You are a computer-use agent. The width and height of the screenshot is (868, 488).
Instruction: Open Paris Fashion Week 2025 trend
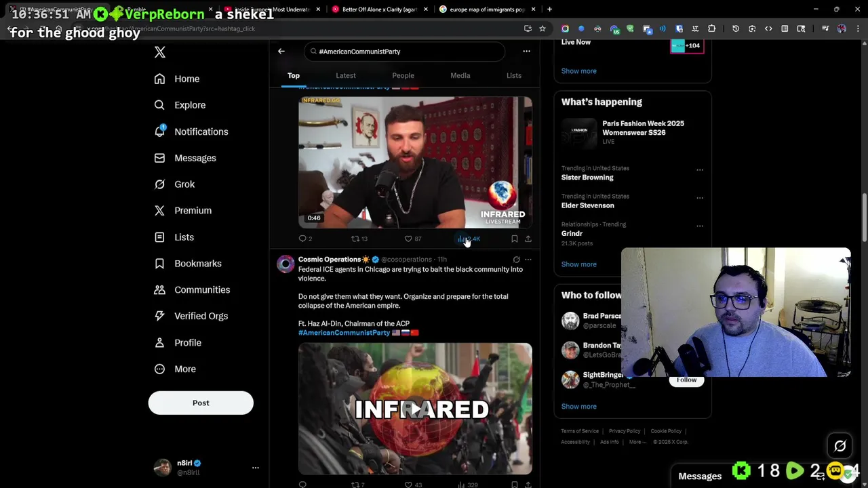[x=633, y=132]
